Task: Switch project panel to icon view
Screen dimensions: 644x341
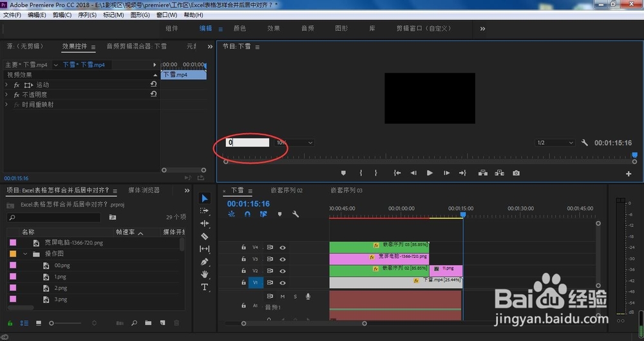Action: (39, 324)
